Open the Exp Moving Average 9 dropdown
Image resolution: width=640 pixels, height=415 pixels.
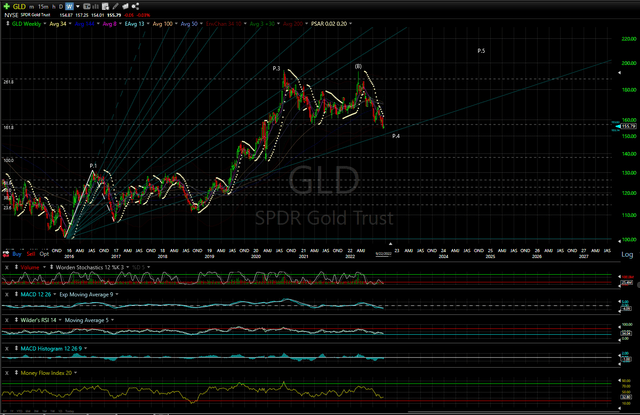(x=117, y=294)
